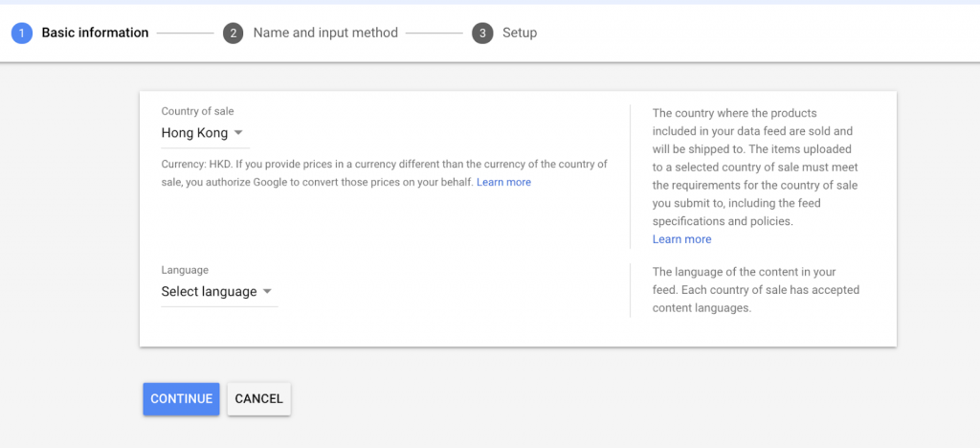This screenshot has height=448, width=980.
Task: Click the Currency HKD notice text
Action: pyautogui.click(x=385, y=173)
